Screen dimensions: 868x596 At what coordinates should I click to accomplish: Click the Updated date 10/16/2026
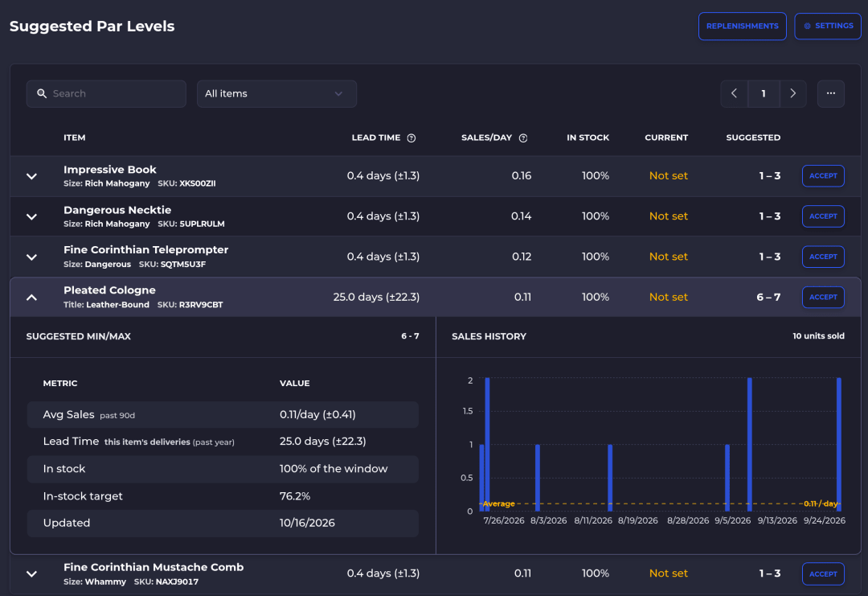click(307, 524)
